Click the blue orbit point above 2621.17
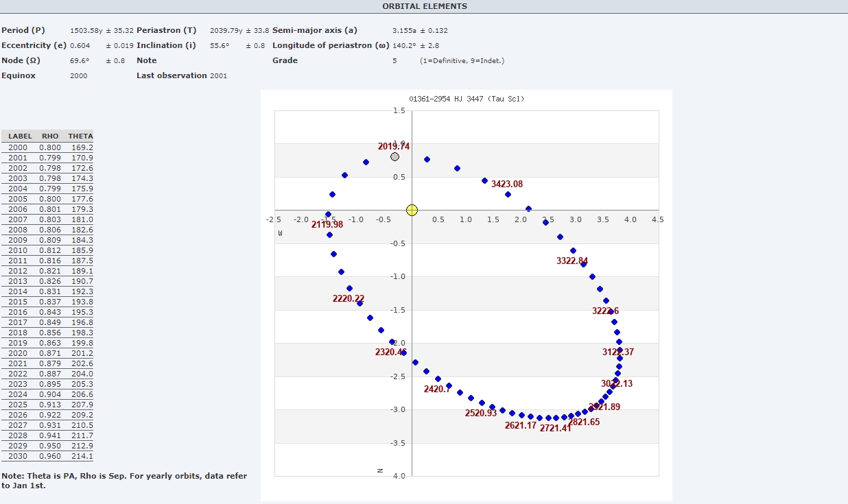 click(521, 415)
